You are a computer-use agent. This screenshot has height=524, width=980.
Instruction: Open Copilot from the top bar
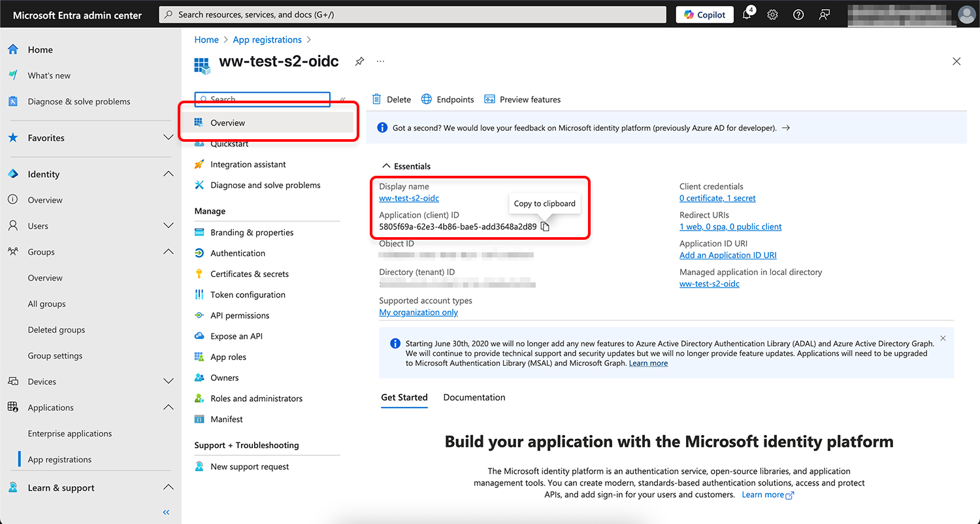pyautogui.click(x=704, y=14)
